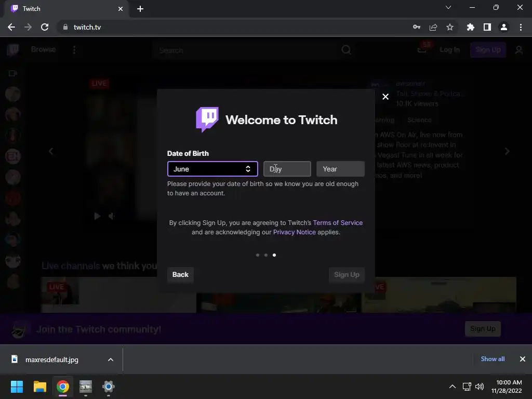Viewport: 532px width, 399px height.
Task: Click the Twitch logo in the dialog
Action: coord(207,119)
